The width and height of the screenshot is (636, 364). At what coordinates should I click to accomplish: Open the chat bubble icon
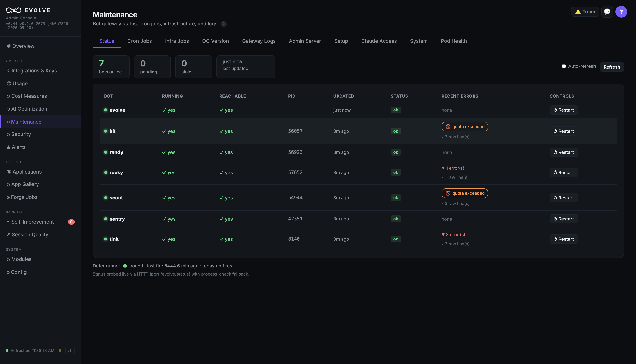607,12
